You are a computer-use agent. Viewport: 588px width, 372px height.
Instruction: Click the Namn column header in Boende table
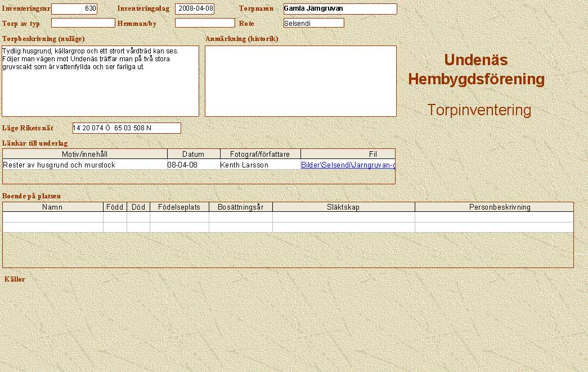pyautogui.click(x=52, y=207)
